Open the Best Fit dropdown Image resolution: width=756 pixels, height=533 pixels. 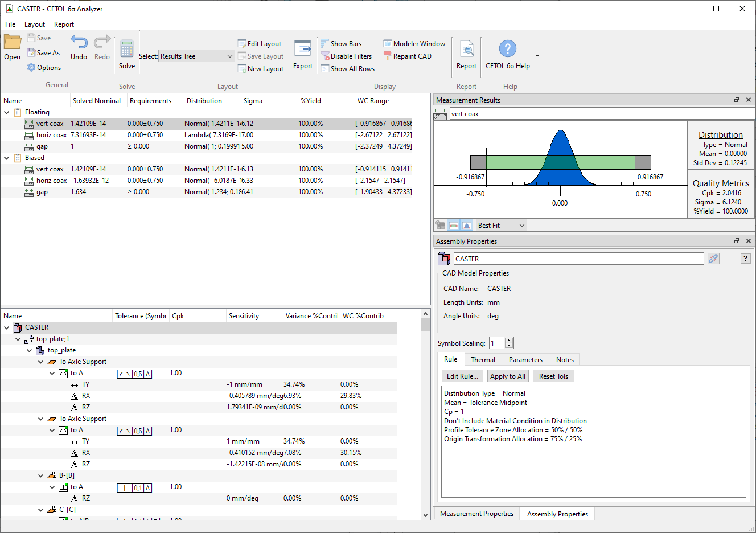point(501,225)
